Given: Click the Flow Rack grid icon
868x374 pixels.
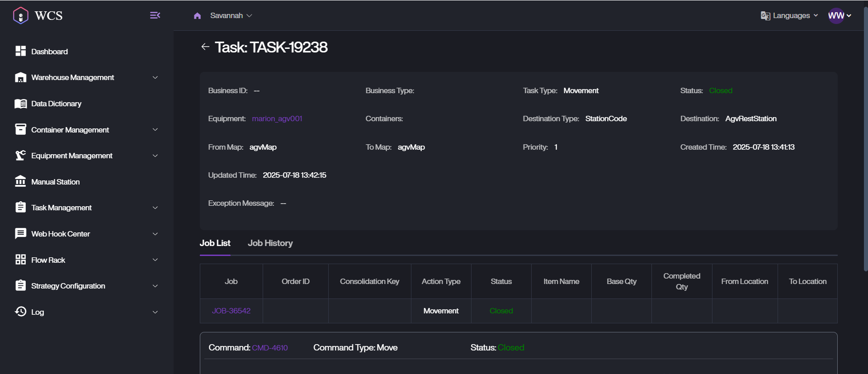Looking at the screenshot, I should tap(20, 260).
